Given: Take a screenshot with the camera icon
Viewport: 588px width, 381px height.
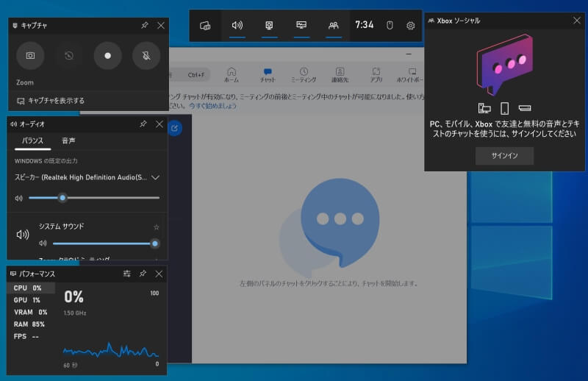Looking at the screenshot, I should [30, 55].
